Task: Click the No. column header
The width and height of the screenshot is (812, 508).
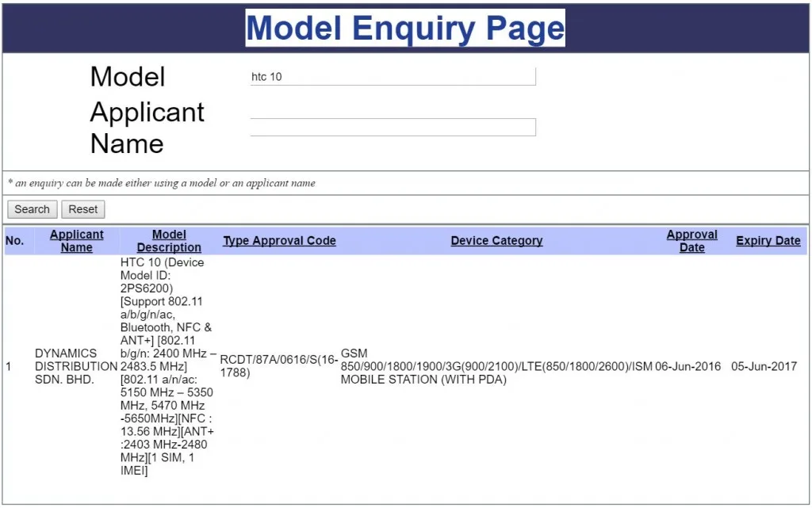Action: pos(14,241)
